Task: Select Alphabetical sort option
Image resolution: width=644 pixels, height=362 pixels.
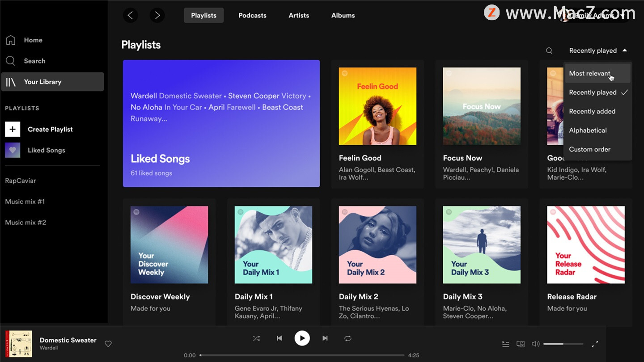Action: click(598, 130)
